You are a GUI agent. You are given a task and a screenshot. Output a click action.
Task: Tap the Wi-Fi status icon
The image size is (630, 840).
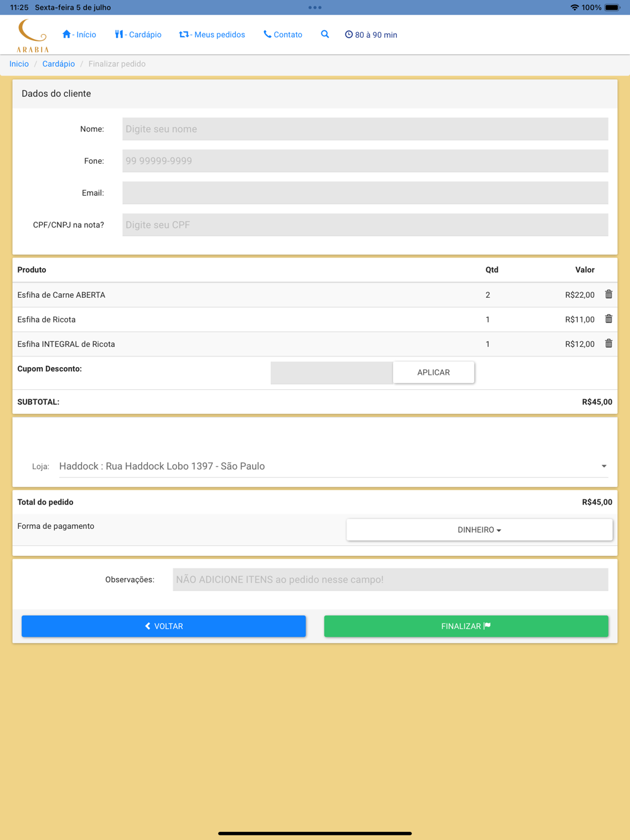575,8
